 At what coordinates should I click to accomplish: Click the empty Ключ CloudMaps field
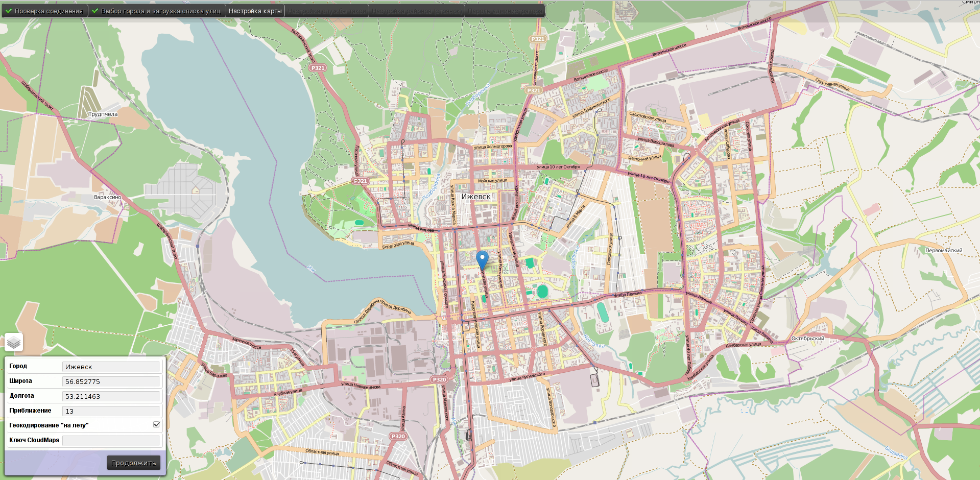pyautogui.click(x=111, y=440)
